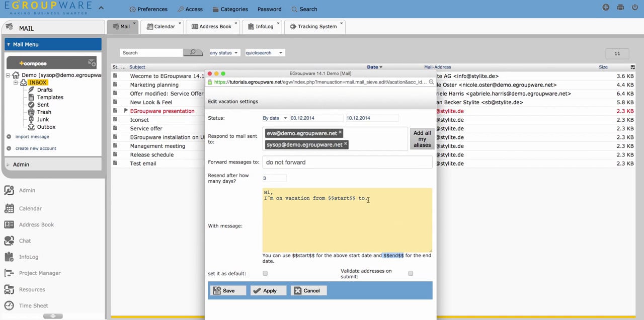Enable the "set it as default" checkbox
644x320 pixels.
(265, 273)
